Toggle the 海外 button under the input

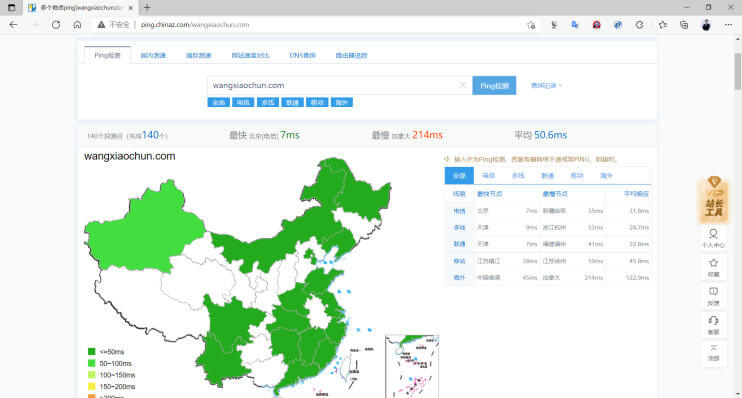pos(342,102)
